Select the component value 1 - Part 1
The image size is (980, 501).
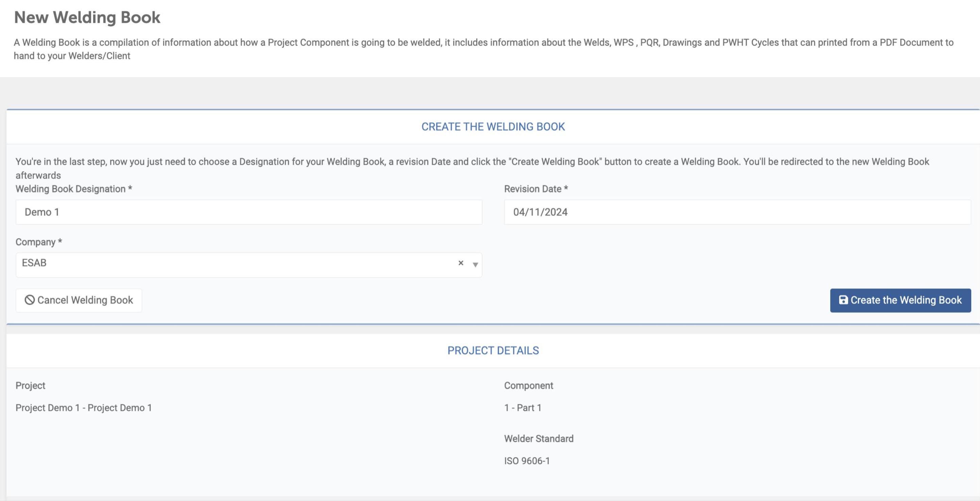coord(523,408)
